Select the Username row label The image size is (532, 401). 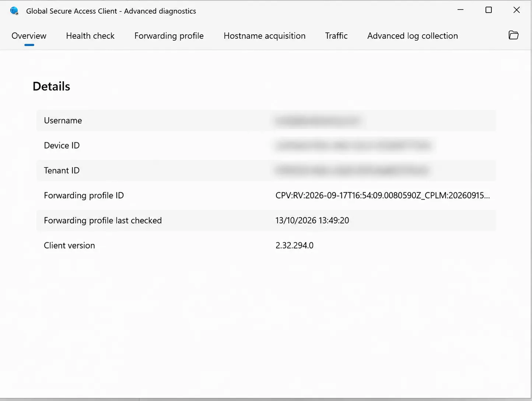click(x=63, y=120)
